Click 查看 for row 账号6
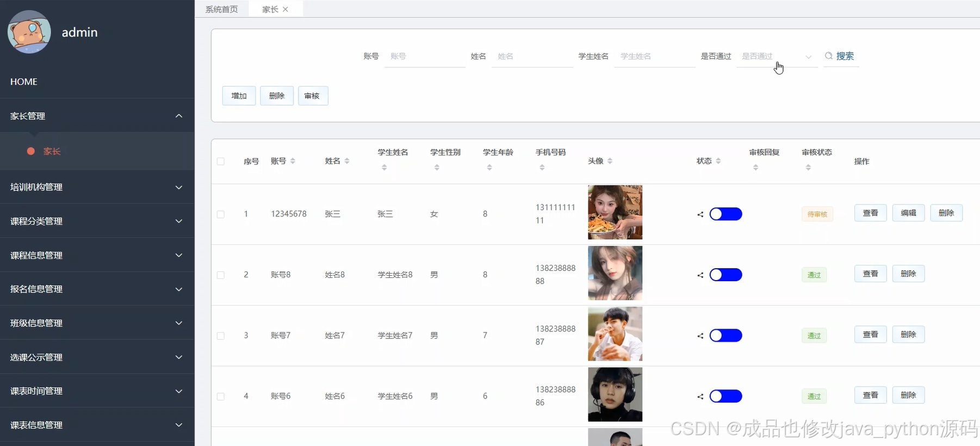Viewport: 980px width, 446px height. pos(871,395)
